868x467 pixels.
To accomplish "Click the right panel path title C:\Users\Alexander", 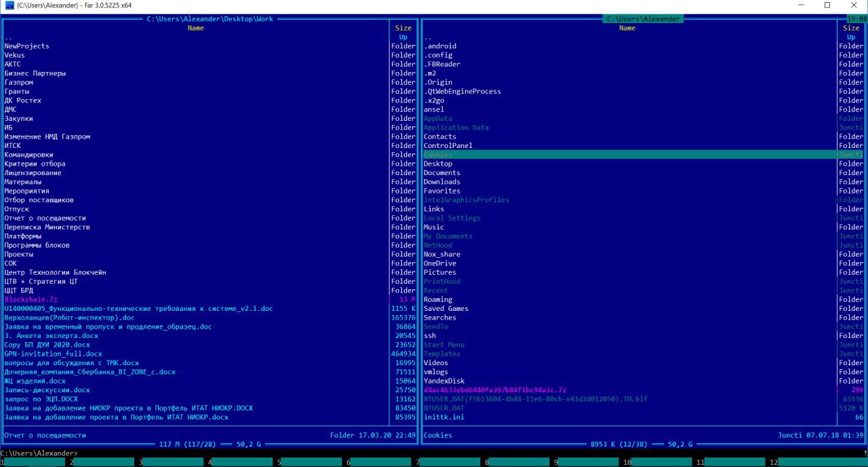I will click(643, 19).
